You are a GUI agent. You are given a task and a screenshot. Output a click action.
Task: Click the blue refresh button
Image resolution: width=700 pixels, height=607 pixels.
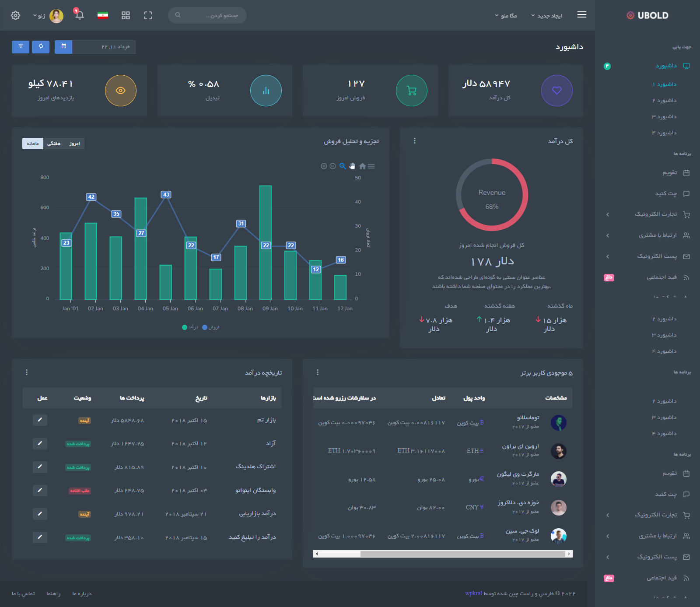(41, 46)
